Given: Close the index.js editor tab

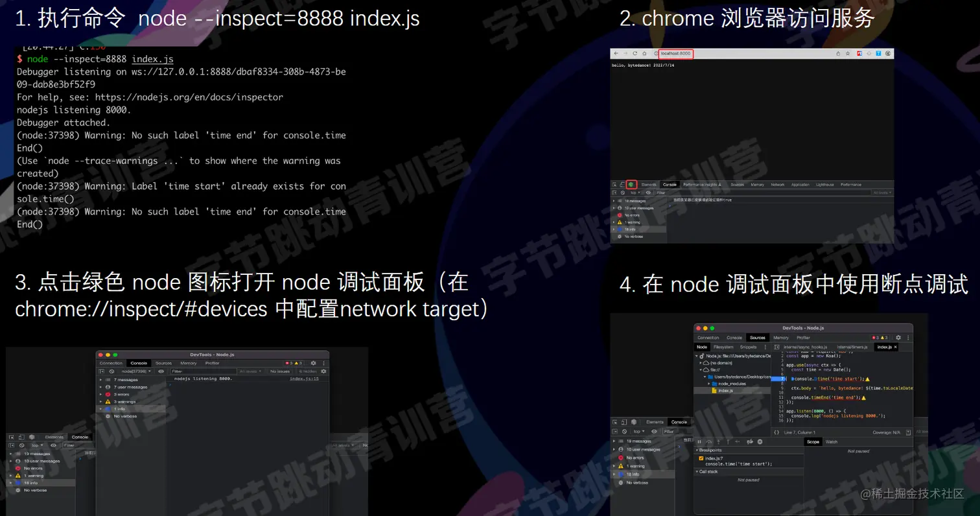Looking at the screenshot, I should pyautogui.click(x=896, y=347).
